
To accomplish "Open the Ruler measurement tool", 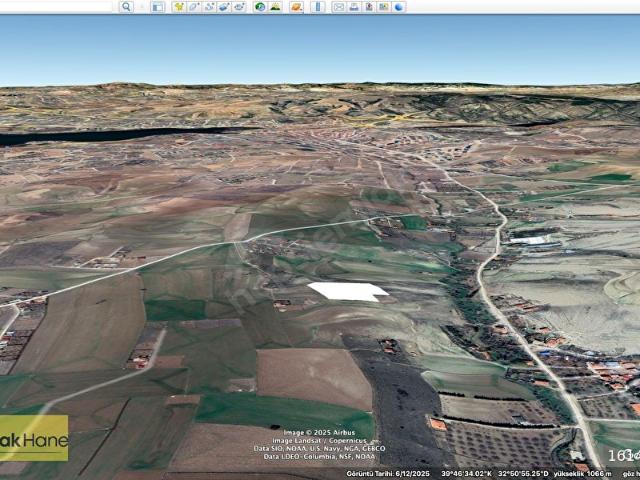I will pyautogui.click(x=318, y=6).
